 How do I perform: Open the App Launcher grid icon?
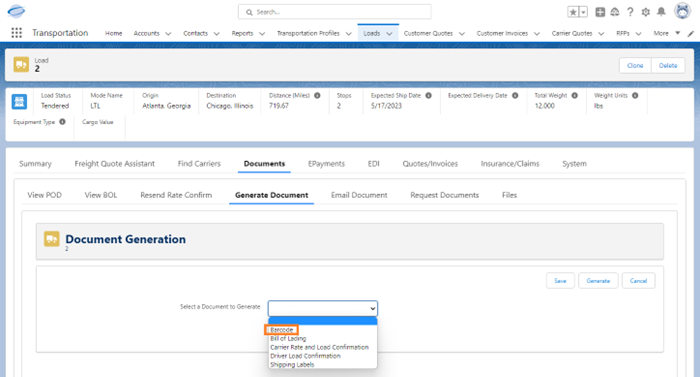(x=17, y=33)
